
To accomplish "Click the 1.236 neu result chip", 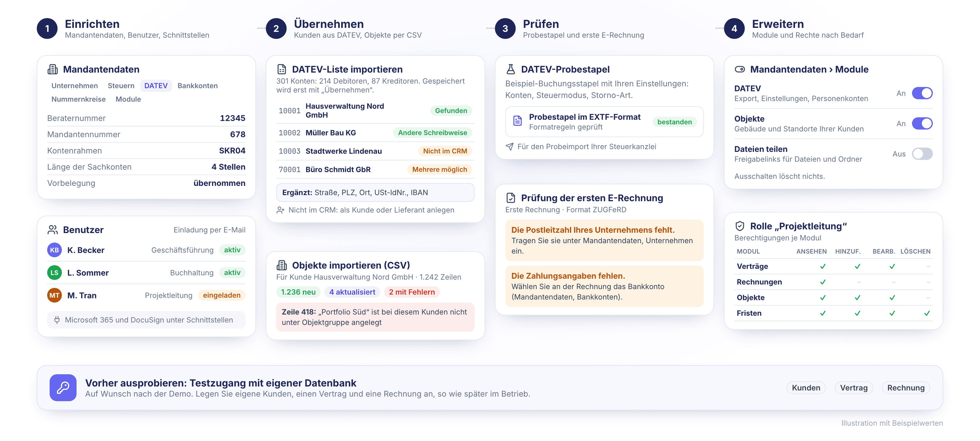I will click(298, 292).
